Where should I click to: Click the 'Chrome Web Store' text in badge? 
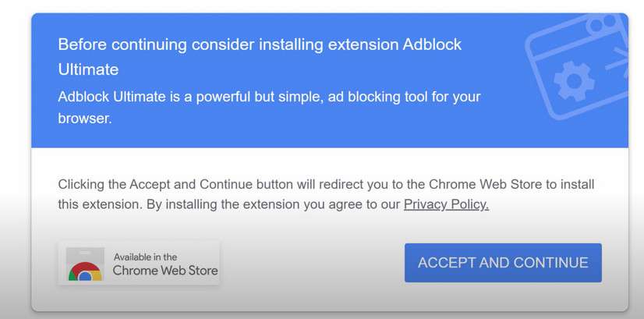[165, 271]
